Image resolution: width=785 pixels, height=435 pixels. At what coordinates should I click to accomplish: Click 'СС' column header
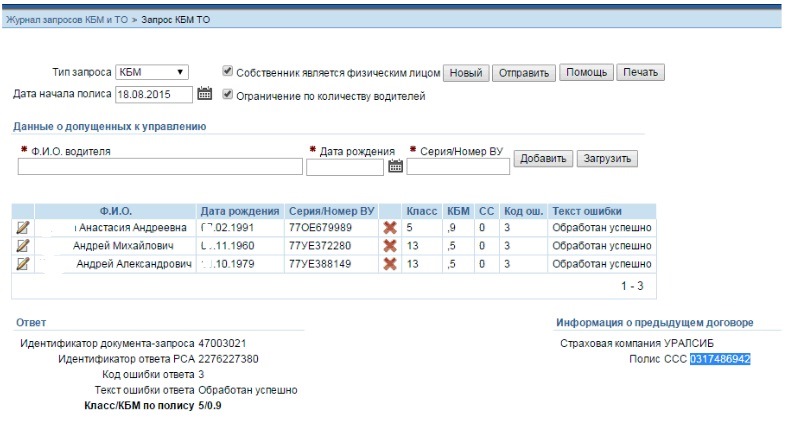487,211
